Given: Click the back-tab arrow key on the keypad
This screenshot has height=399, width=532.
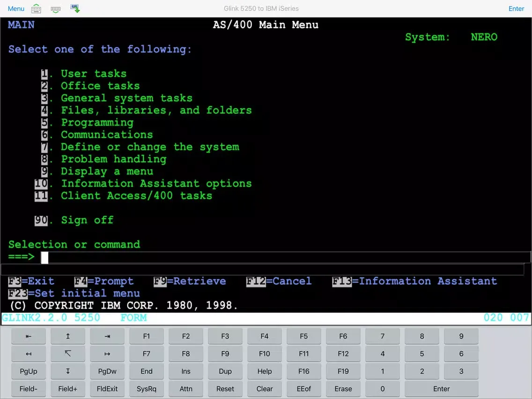Looking at the screenshot, I should pyautogui.click(x=29, y=336).
